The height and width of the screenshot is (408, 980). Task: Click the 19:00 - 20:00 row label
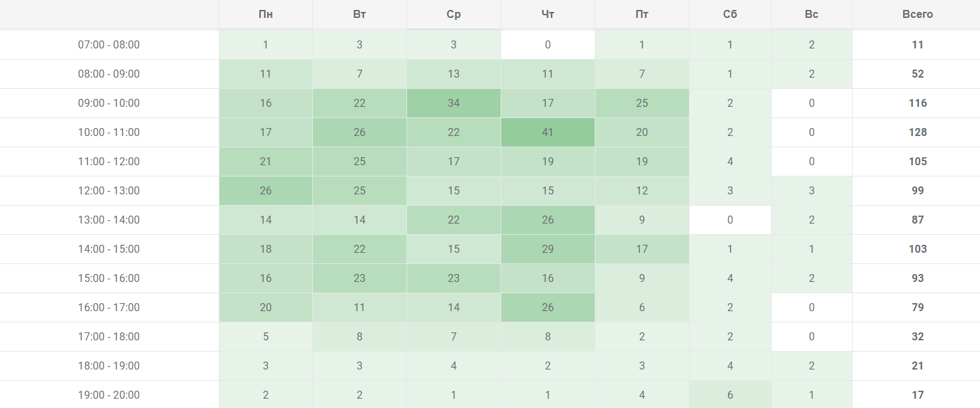pos(109,395)
